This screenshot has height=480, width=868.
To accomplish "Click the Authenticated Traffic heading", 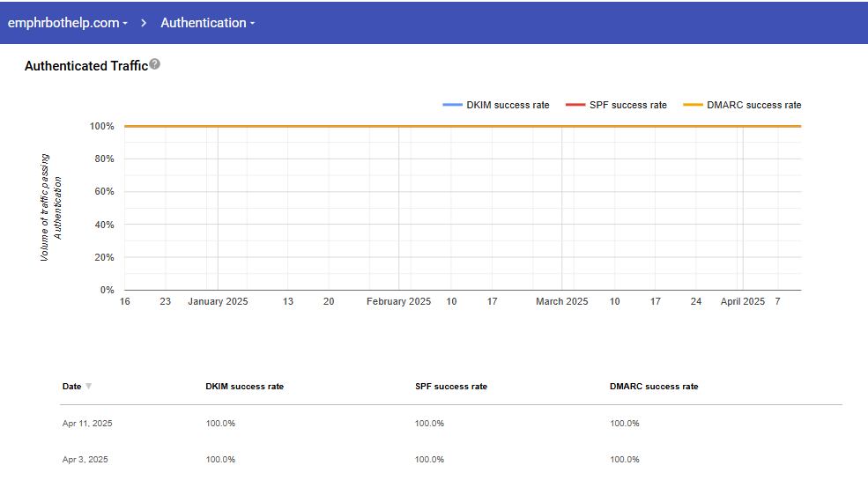I will [85, 66].
